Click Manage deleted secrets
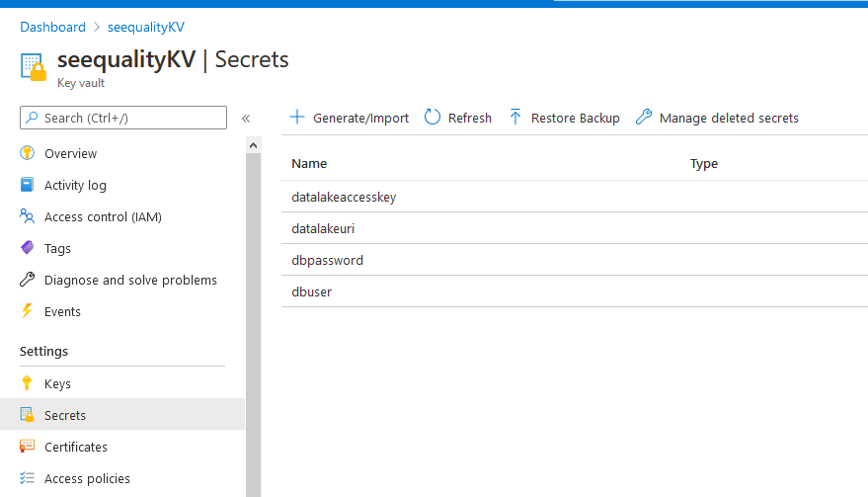This screenshot has width=868, height=497. (x=717, y=118)
